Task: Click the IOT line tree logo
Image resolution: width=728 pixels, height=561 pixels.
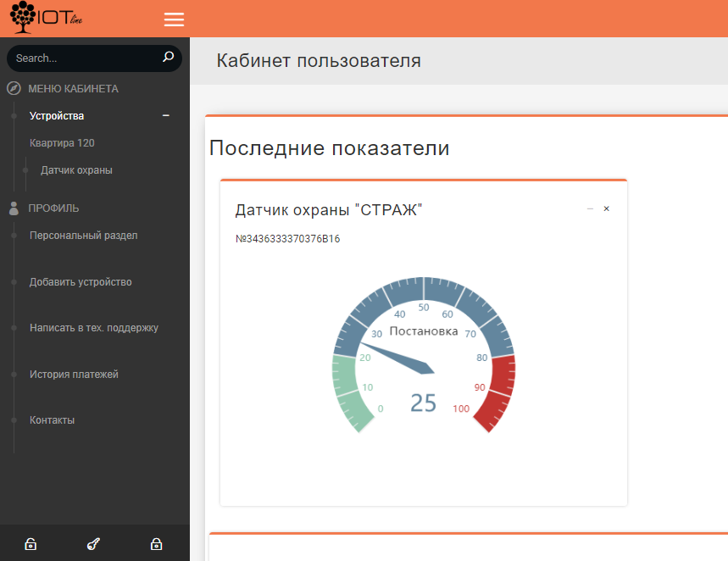Action: tap(47, 19)
